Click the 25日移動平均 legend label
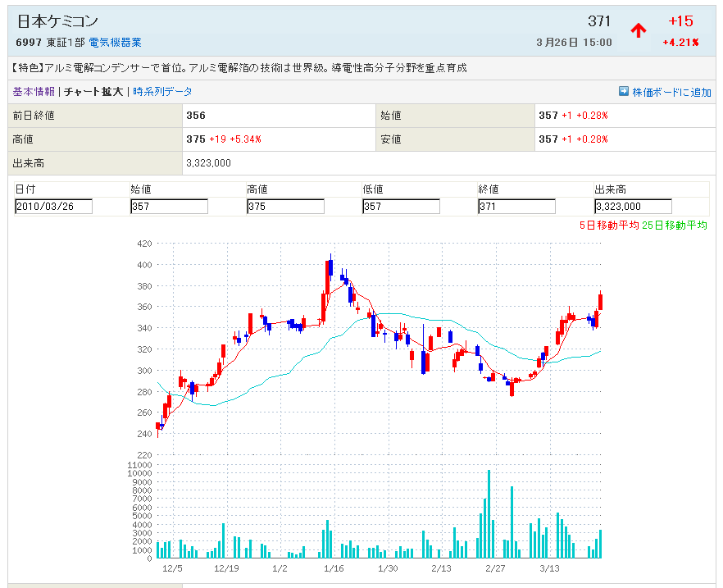723x588 pixels. point(675,225)
